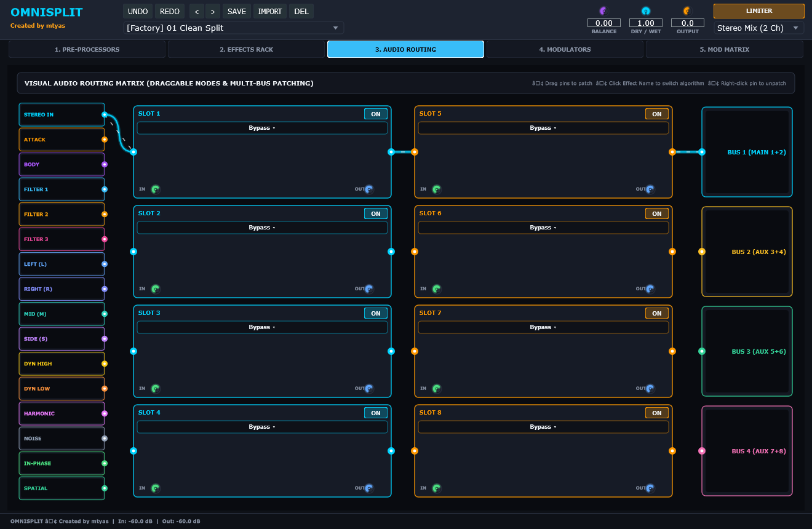Switch to 2. Effects Rack tab
This screenshot has width=812, height=529.
pyautogui.click(x=246, y=49)
